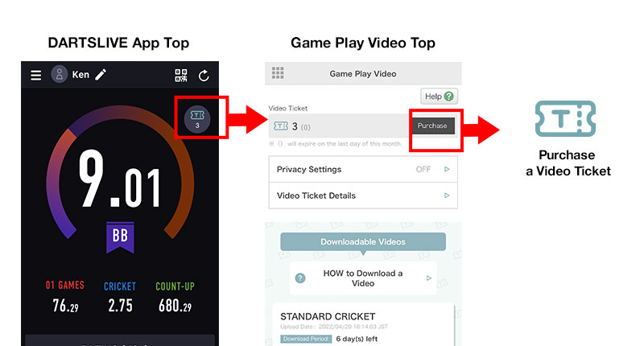Screen dimensions: 644x346
Task: Expand HOW to Download a Video arrow
Action: tap(428, 278)
